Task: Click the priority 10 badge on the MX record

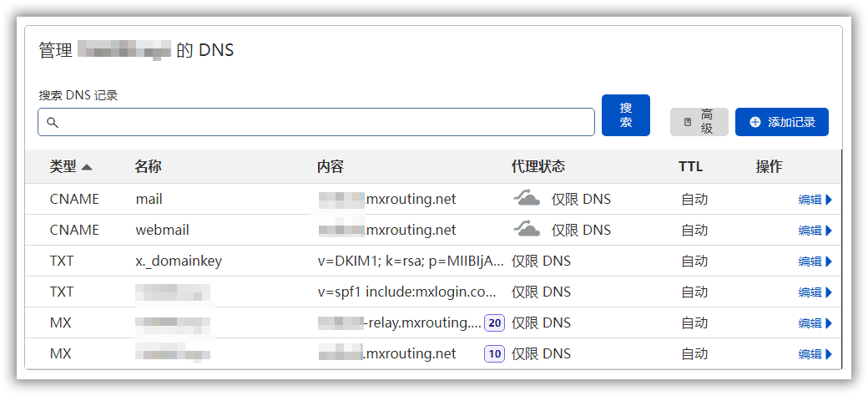Action: point(495,353)
